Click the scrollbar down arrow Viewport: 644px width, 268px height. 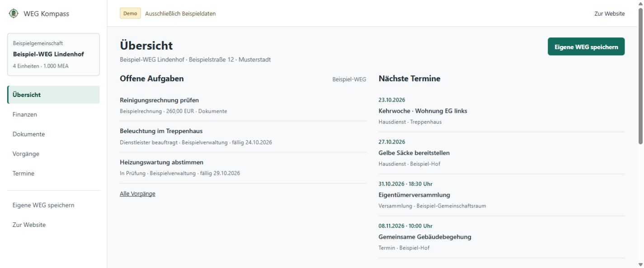click(x=640, y=264)
